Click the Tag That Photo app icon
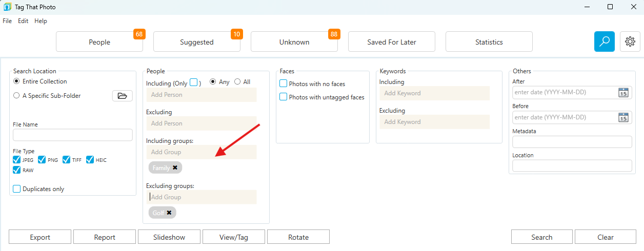644x251 pixels. (x=8, y=7)
